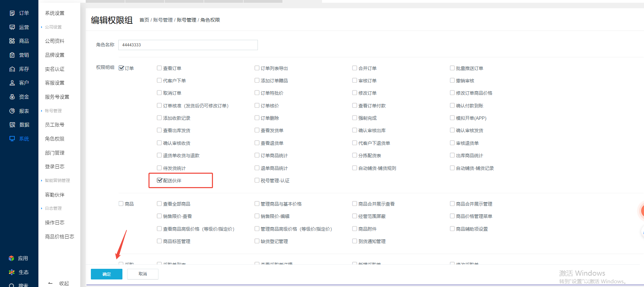
Task: Open 公司资料 menu item
Action: click(x=55, y=41)
